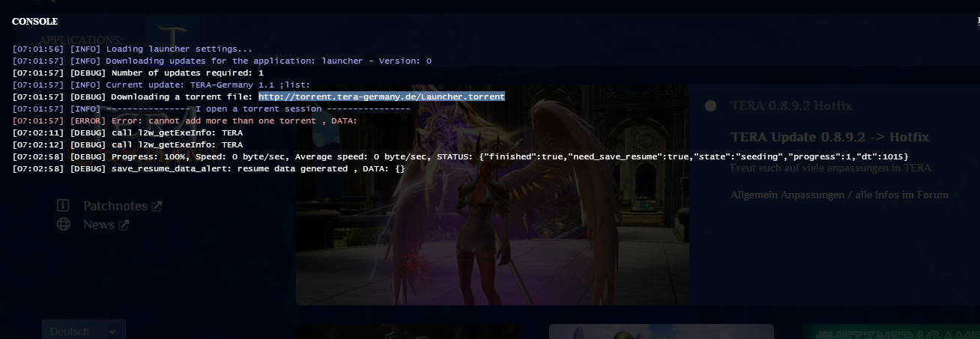Viewport: 980px width, 339px height.
Task: Click the external-link icon after Patchnotes
Action: 157,206
